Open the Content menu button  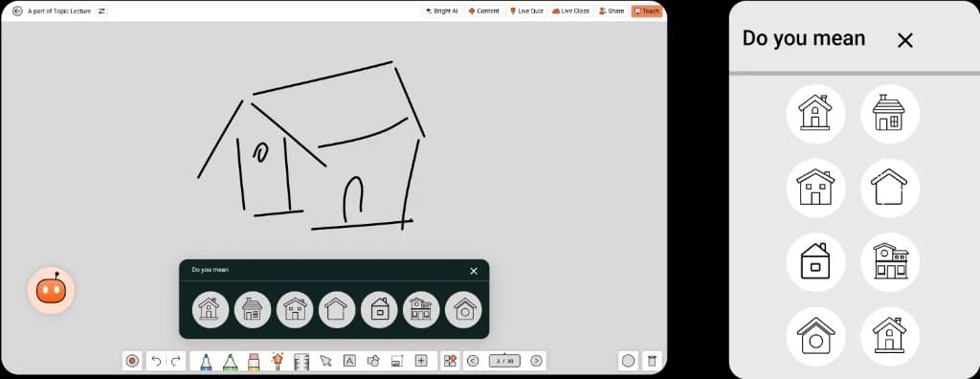point(483,11)
